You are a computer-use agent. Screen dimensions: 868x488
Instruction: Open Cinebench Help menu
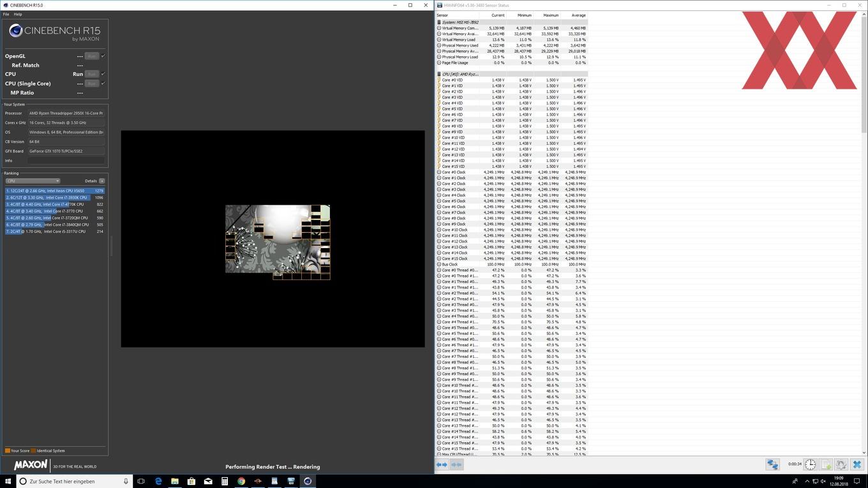click(x=18, y=14)
